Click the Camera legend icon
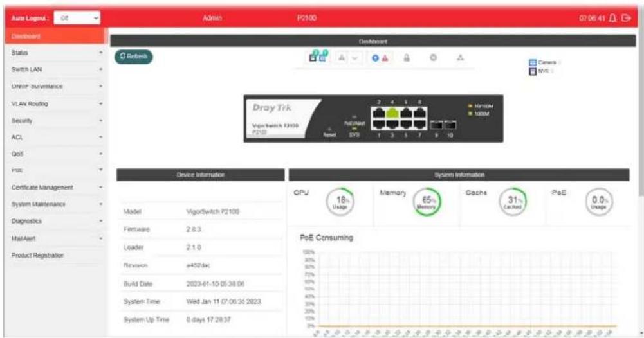This screenshot has height=338, width=644. coord(533,63)
